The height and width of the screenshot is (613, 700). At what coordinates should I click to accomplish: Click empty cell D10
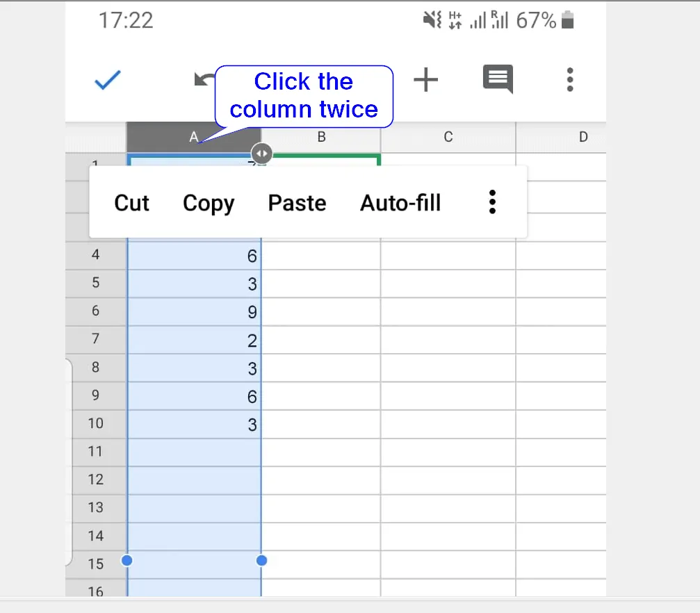point(561,424)
